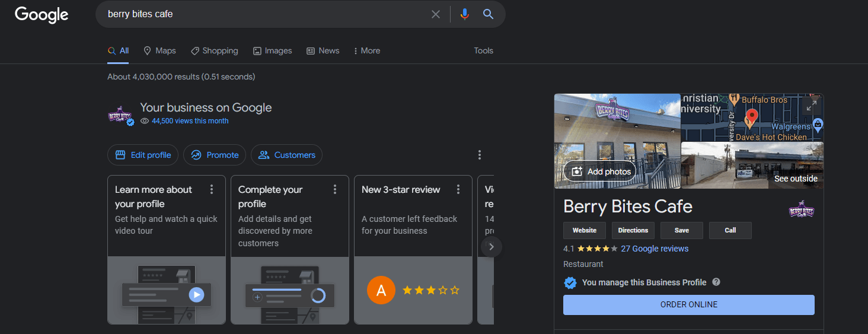Image resolution: width=868 pixels, height=334 pixels.
Task: Open options for Complete your profile card
Action: (335, 189)
